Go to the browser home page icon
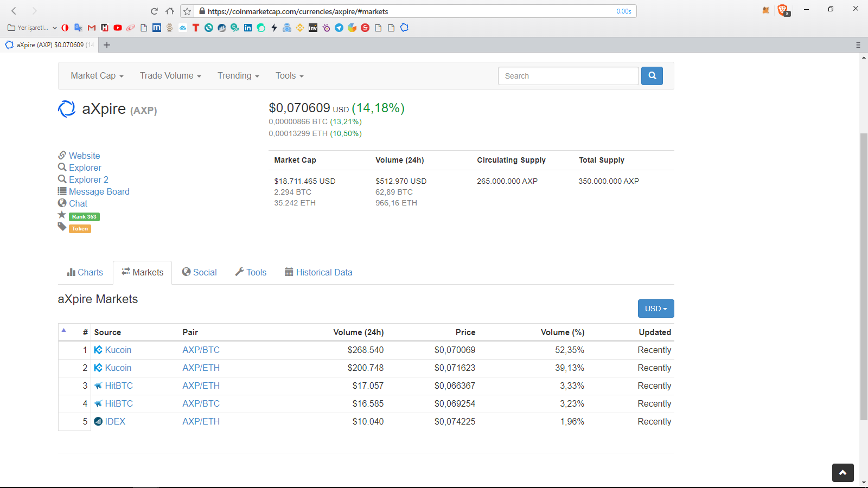This screenshot has height=488, width=868. click(x=170, y=11)
